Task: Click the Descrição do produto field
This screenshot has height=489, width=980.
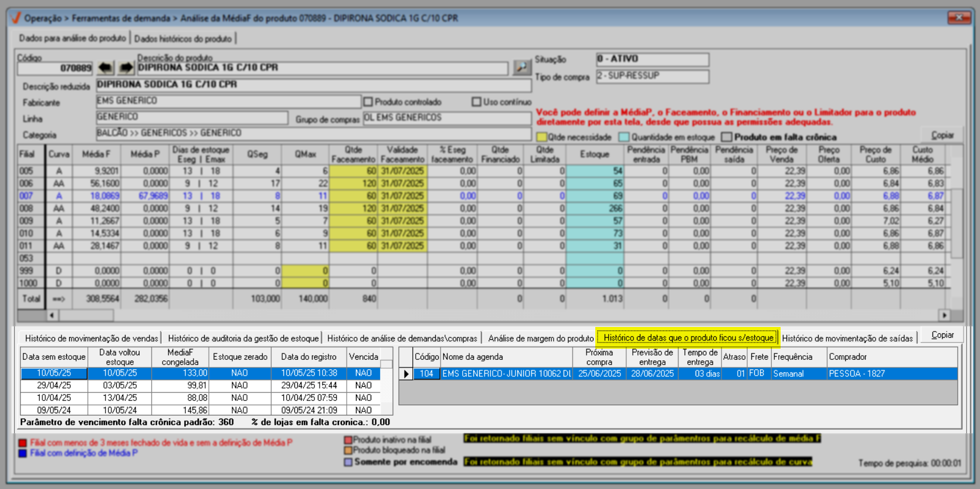Action: pos(322,68)
